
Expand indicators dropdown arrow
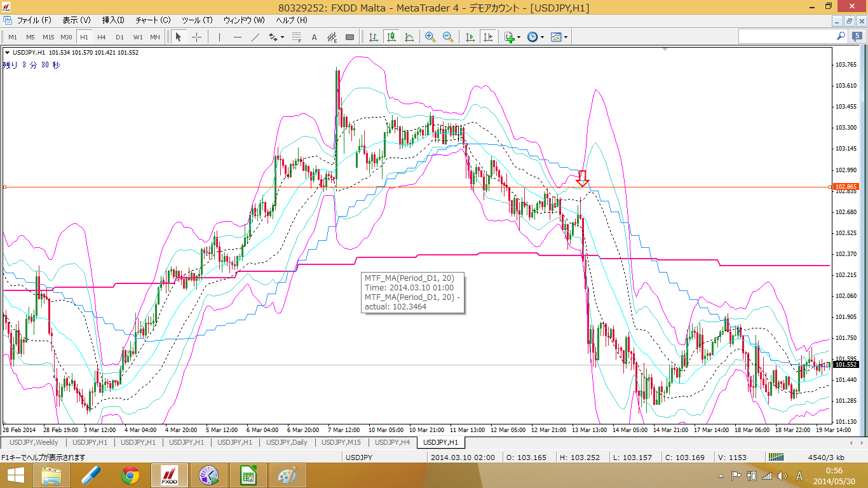519,37
